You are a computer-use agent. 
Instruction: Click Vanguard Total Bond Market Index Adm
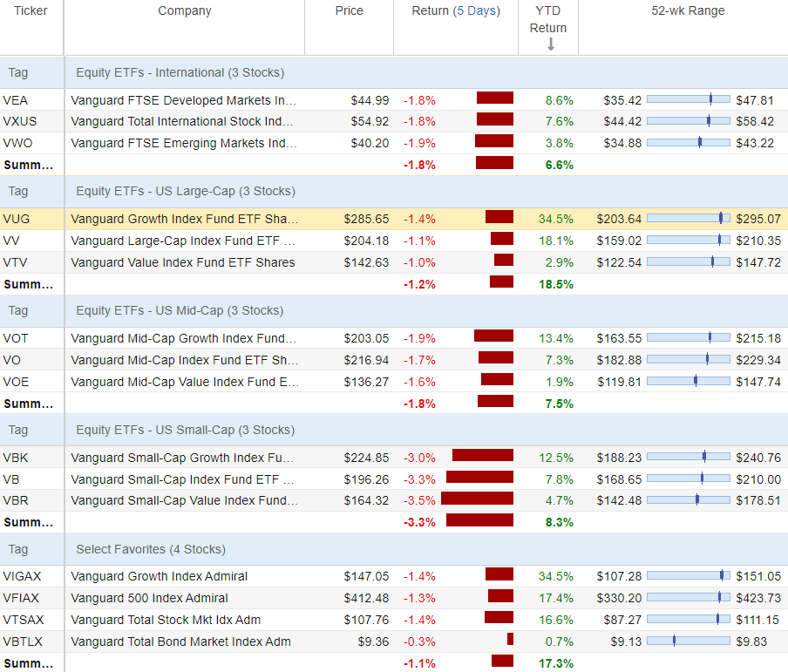pyautogui.click(x=181, y=641)
